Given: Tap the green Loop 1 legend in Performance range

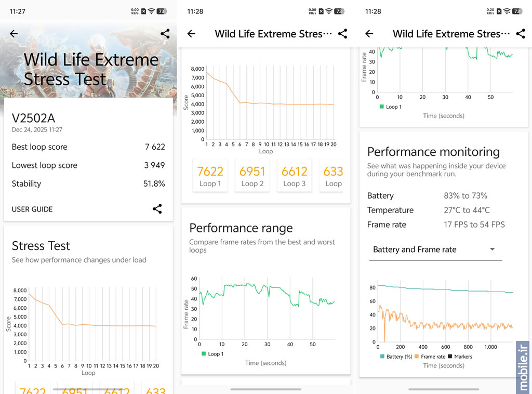Looking at the screenshot, I should (x=212, y=354).
